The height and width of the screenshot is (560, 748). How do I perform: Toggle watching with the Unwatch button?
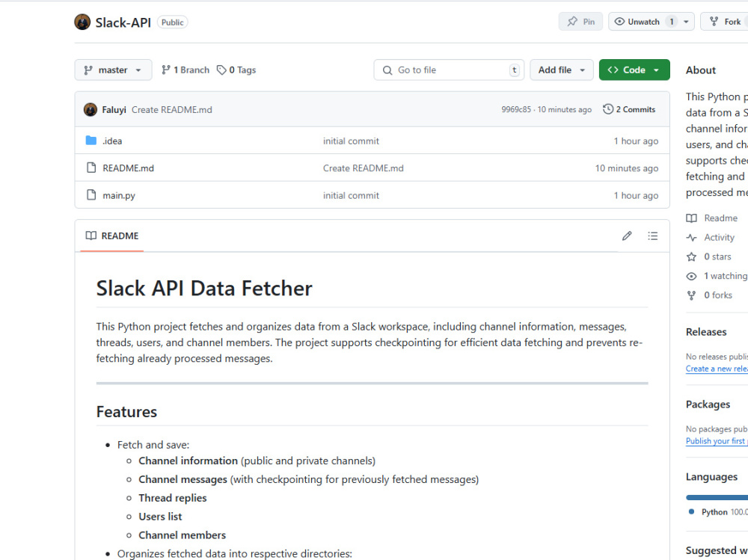pyautogui.click(x=644, y=21)
